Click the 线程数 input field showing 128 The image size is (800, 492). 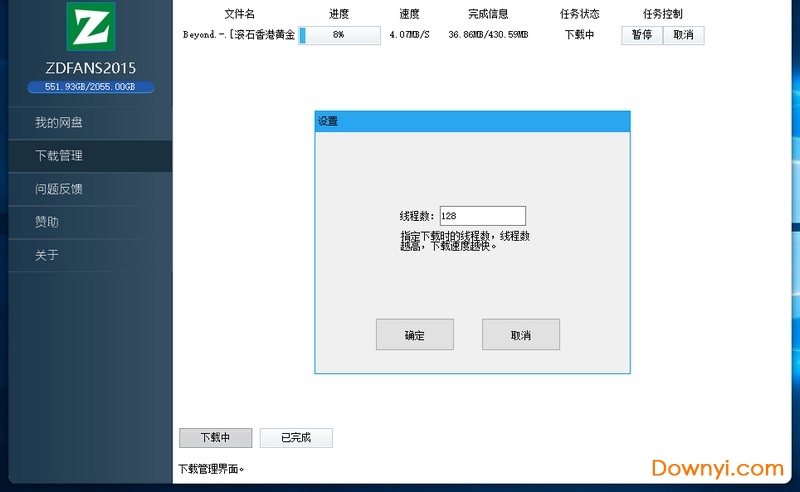coord(482,216)
